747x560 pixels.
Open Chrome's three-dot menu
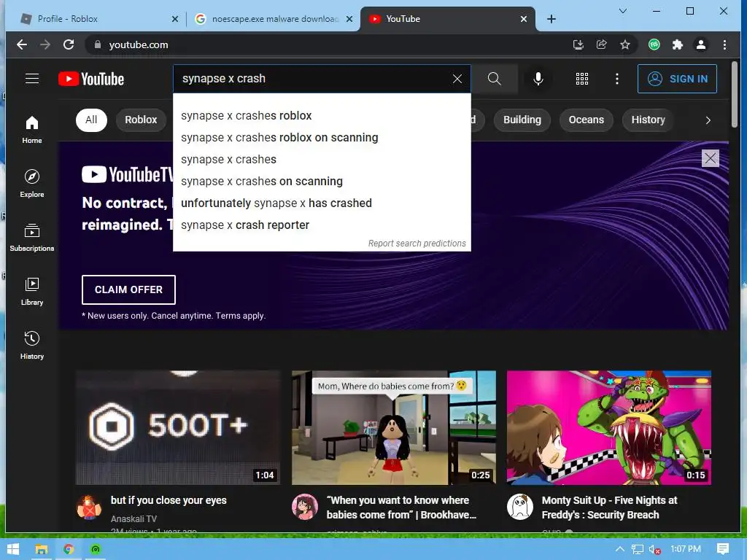[x=724, y=44]
